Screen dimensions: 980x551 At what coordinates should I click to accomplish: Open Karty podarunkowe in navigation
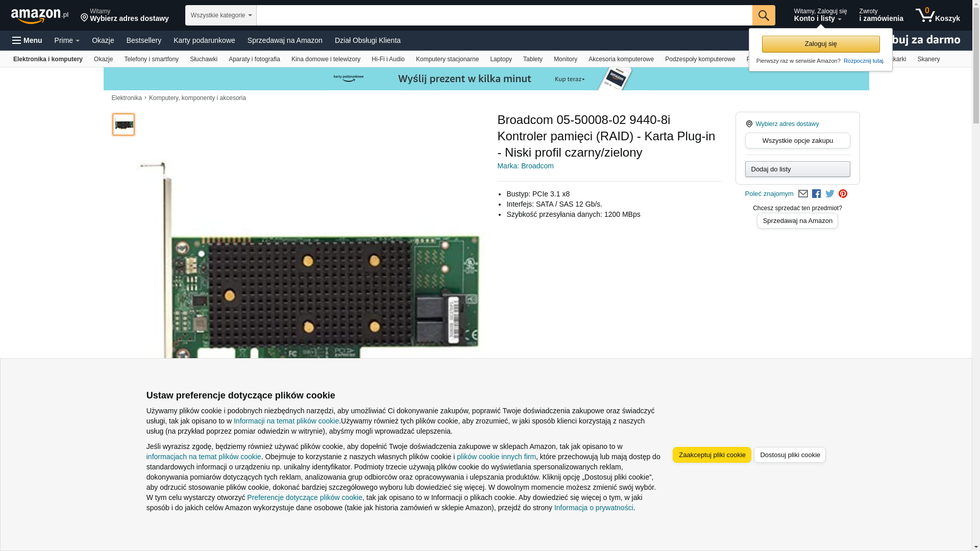click(x=204, y=40)
